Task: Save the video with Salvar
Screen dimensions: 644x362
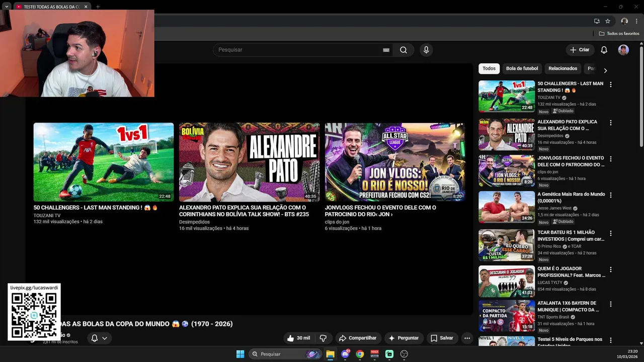Action: [442, 338]
